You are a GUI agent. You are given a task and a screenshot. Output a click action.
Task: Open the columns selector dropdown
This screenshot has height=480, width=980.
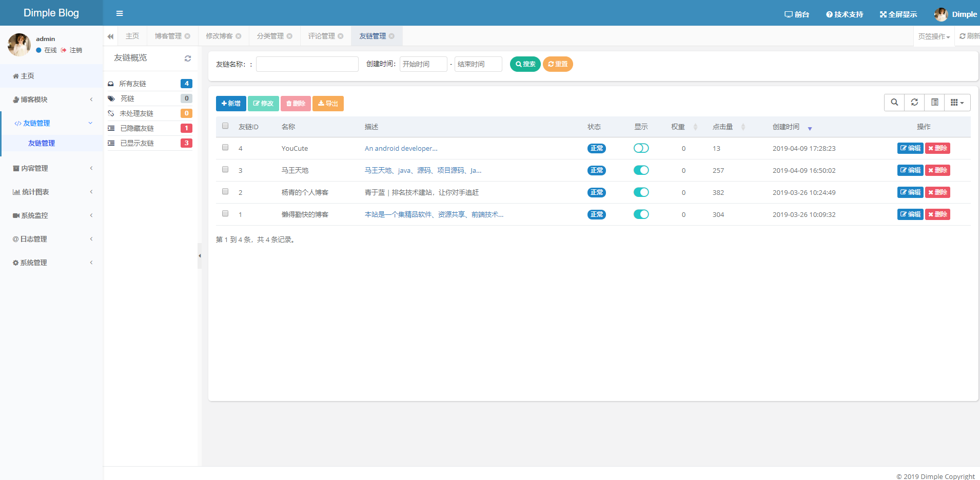pyautogui.click(x=957, y=103)
